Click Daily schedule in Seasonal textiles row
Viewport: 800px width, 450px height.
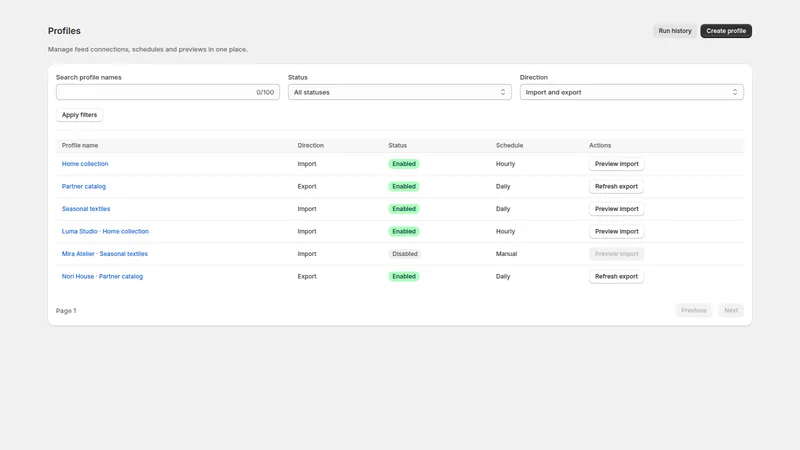[503, 209]
